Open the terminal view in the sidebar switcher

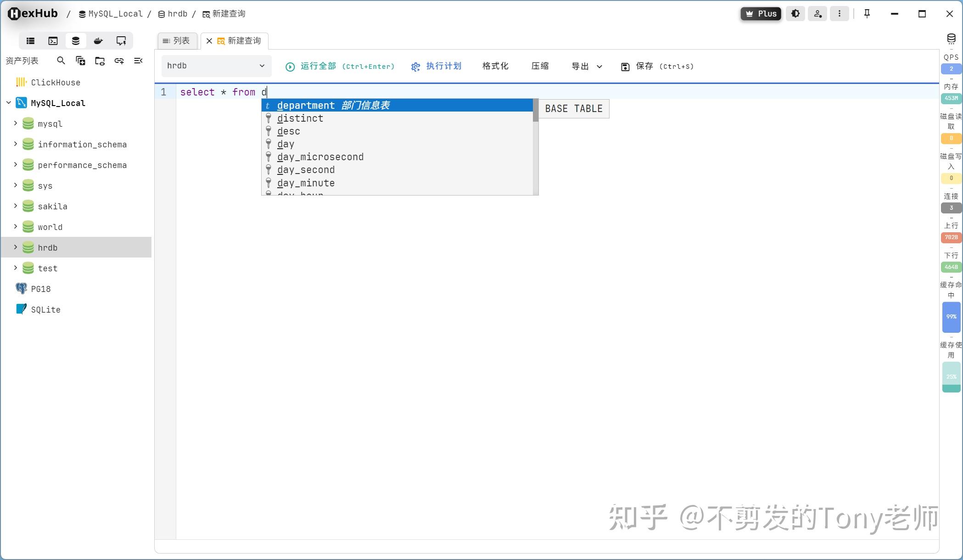coord(53,40)
